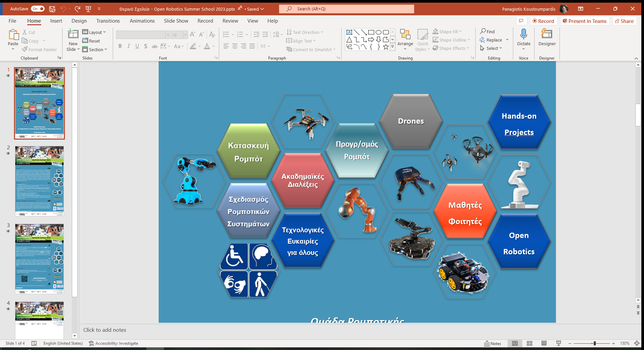The height and width of the screenshot is (350, 644).
Task: Expand the Section dropdown
Action: 94,50
